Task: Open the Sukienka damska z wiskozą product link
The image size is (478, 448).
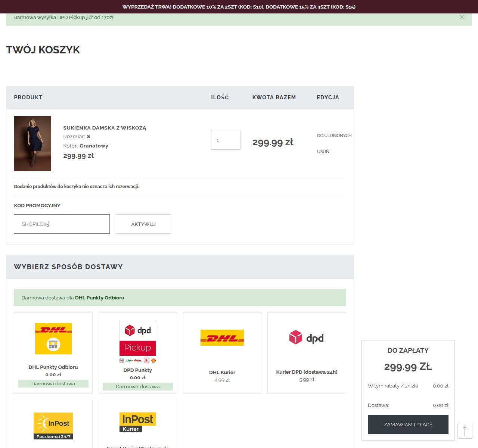Action: point(105,128)
